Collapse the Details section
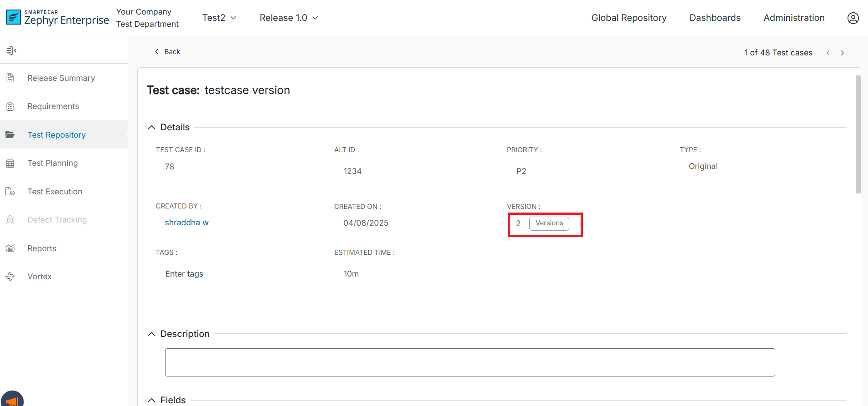The height and width of the screenshot is (406, 868). (151, 128)
